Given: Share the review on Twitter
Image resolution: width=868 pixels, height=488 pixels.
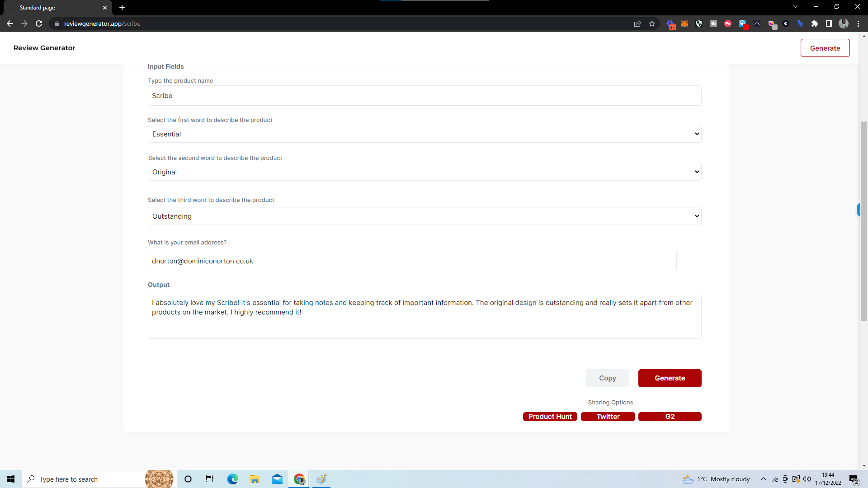Looking at the screenshot, I should click(x=608, y=417).
